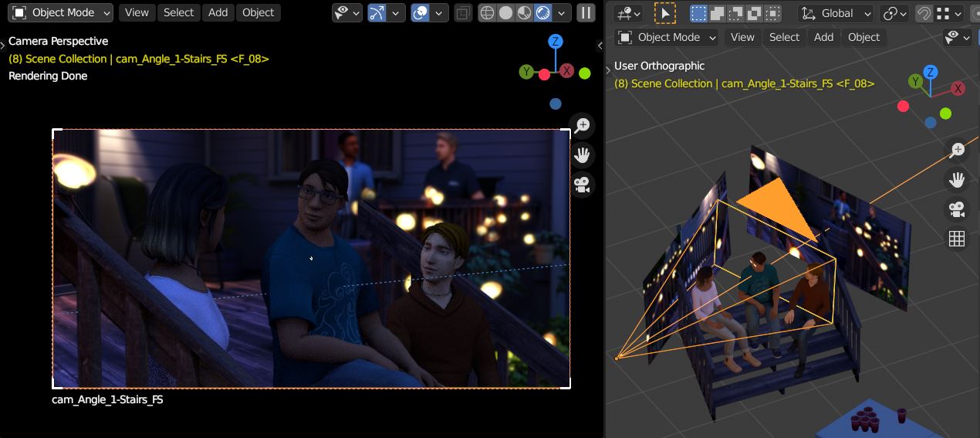Toggle the snap magnet in right header
Image resolution: width=980 pixels, height=438 pixels.
click(923, 13)
